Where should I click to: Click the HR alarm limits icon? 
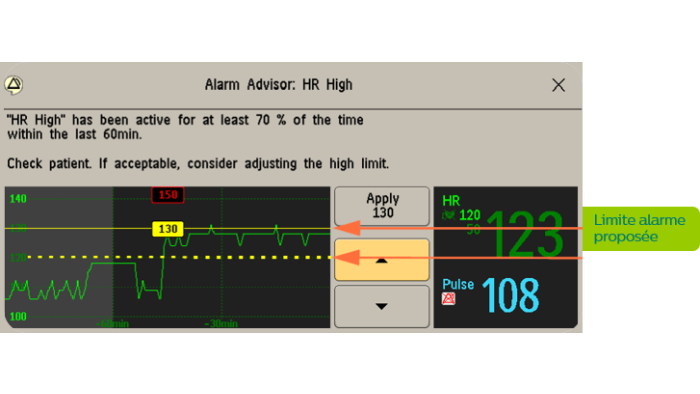pos(448,216)
